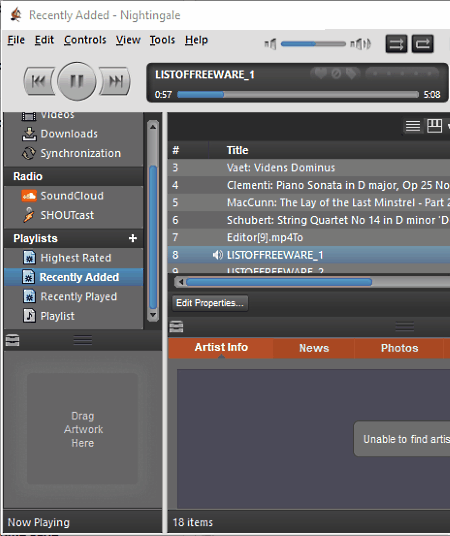This screenshot has height=536, width=450.
Task: Switch to the Photos tab
Action: tap(399, 348)
